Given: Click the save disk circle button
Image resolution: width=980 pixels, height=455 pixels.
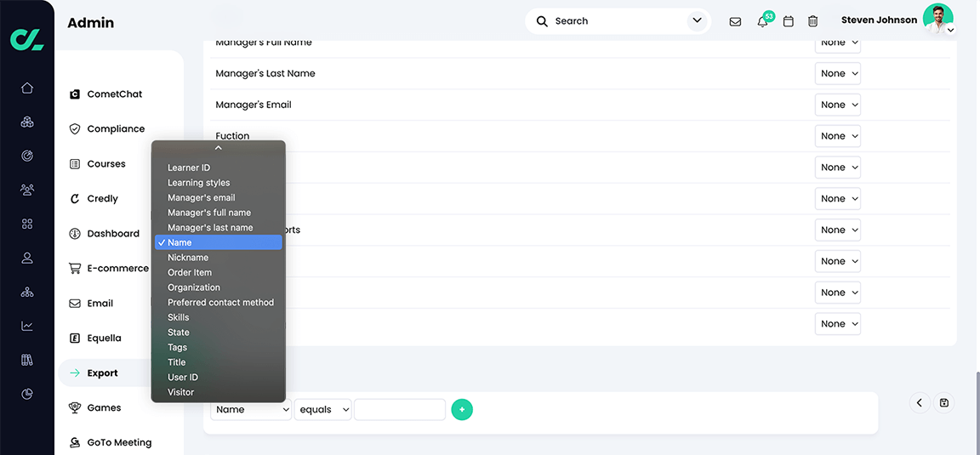Looking at the screenshot, I should 943,402.
